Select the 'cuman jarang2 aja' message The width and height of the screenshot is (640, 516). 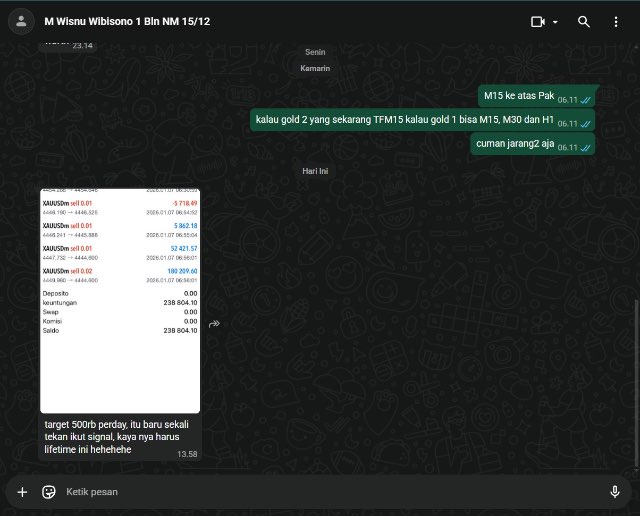click(532, 144)
